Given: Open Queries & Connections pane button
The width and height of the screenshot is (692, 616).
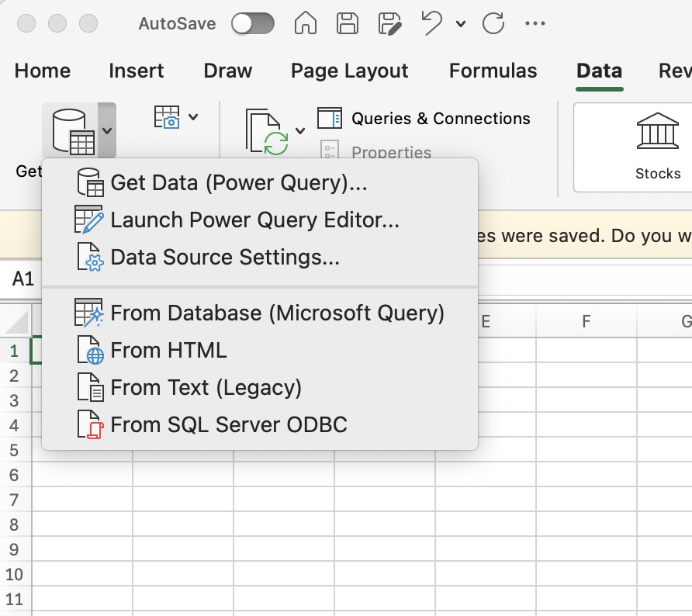Looking at the screenshot, I should pos(424,118).
